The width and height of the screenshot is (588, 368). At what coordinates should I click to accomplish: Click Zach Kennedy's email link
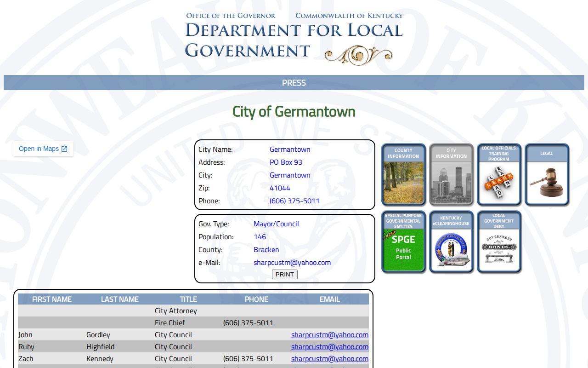(330, 359)
